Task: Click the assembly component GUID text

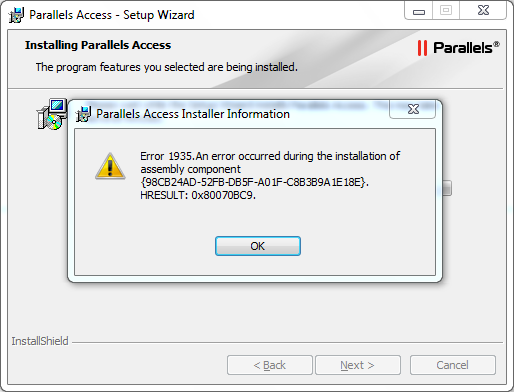Action: pos(254,182)
